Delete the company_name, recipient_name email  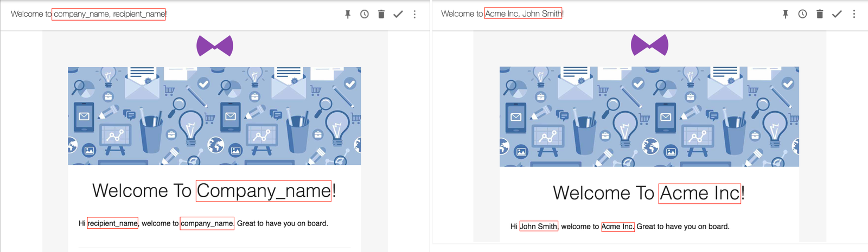pyautogui.click(x=381, y=14)
